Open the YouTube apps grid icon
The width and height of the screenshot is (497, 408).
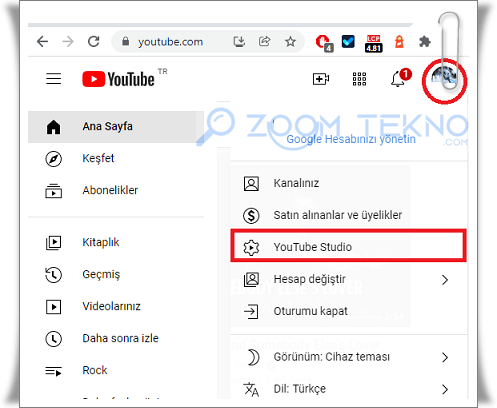(359, 79)
